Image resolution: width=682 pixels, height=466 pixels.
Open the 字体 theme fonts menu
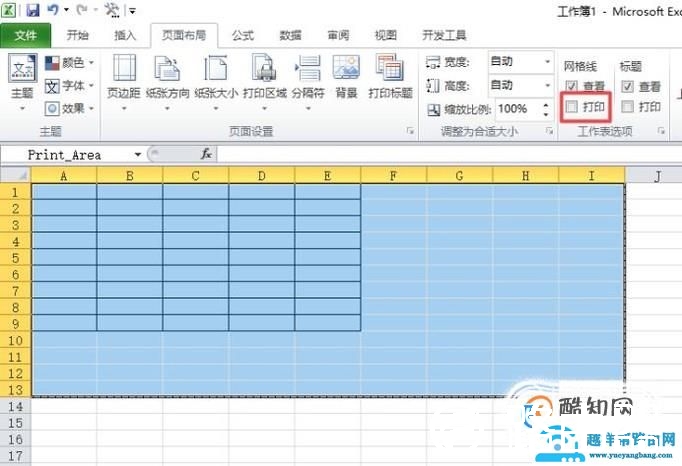point(70,86)
